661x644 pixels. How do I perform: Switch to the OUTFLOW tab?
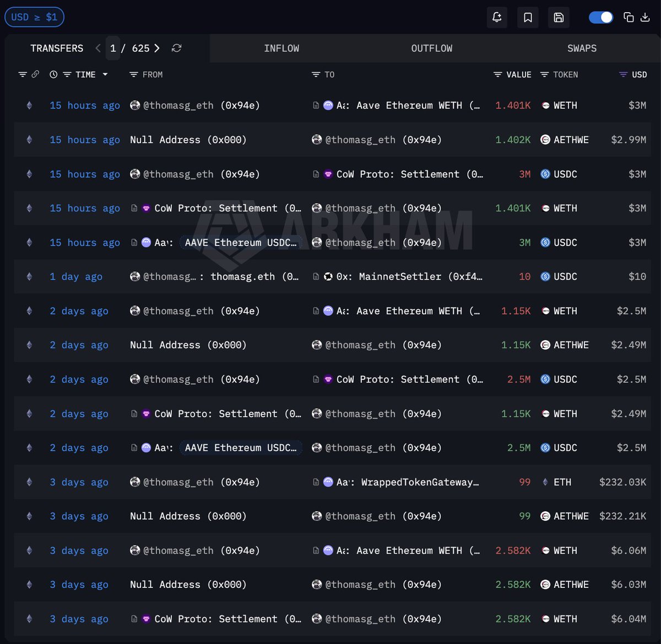[x=432, y=48]
